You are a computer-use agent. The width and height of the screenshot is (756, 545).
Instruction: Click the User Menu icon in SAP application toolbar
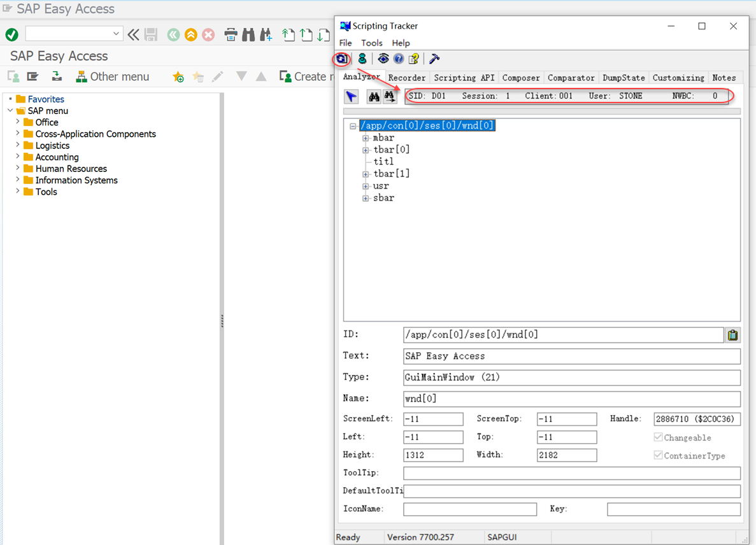(13, 76)
